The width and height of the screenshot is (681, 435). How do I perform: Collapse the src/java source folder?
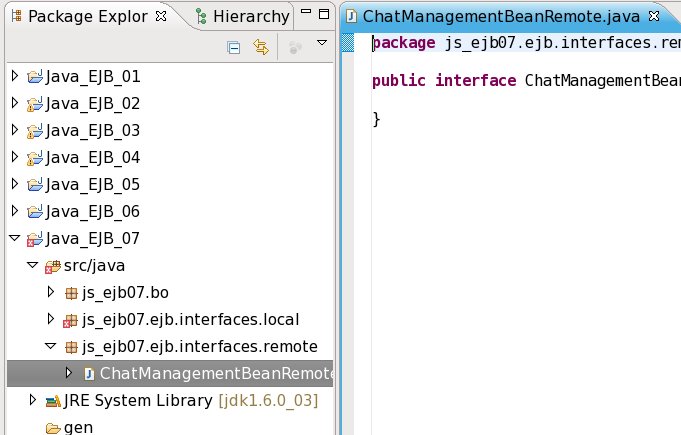tap(33, 266)
